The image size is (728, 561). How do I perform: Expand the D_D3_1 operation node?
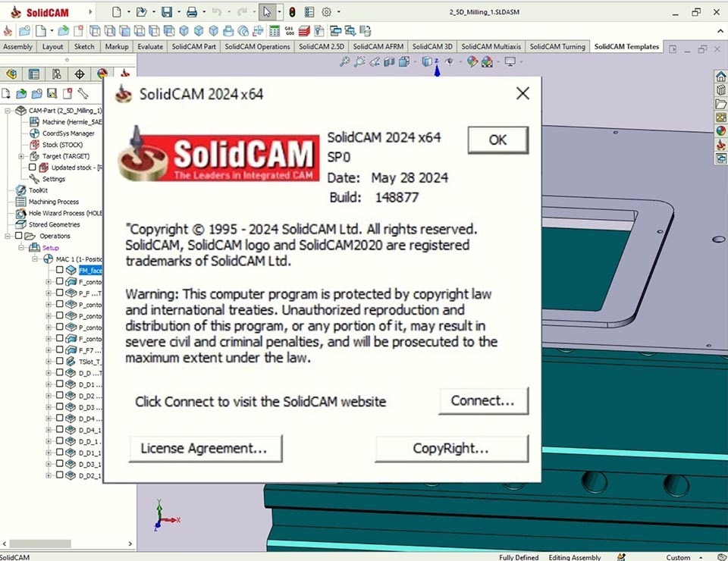click(x=49, y=464)
